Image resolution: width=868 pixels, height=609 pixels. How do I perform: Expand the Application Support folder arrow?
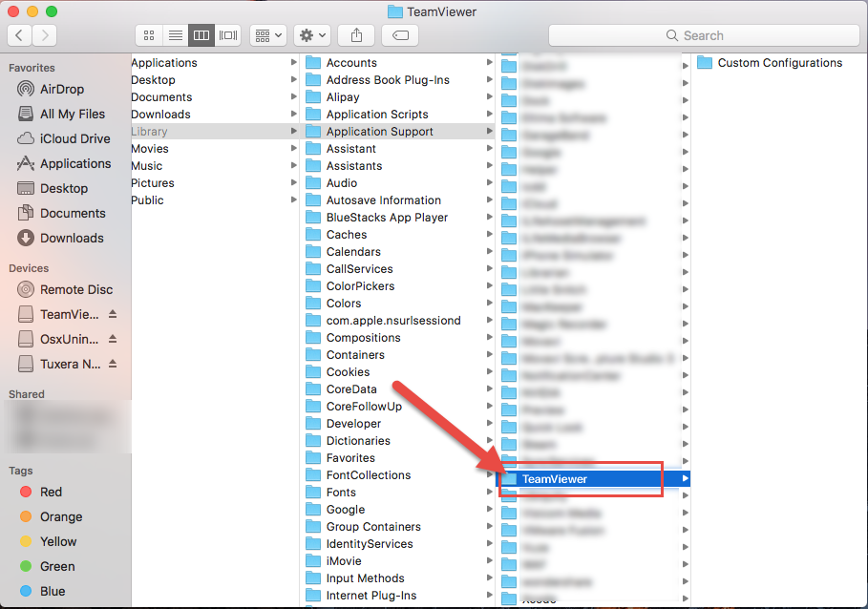click(488, 131)
